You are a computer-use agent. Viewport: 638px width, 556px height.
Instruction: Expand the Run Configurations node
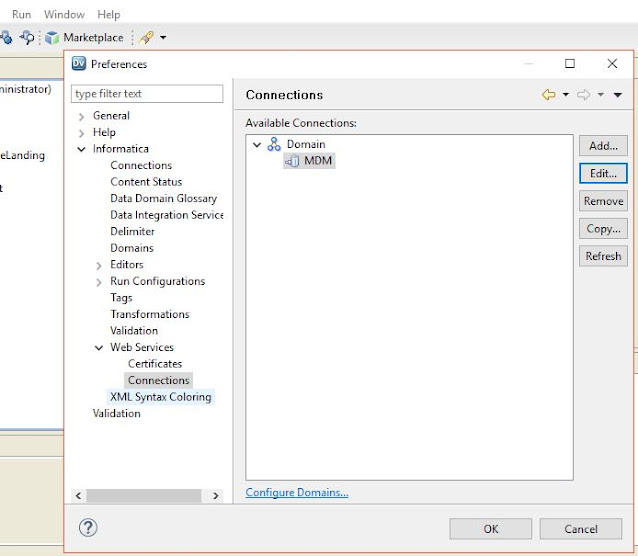coord(99,282)
